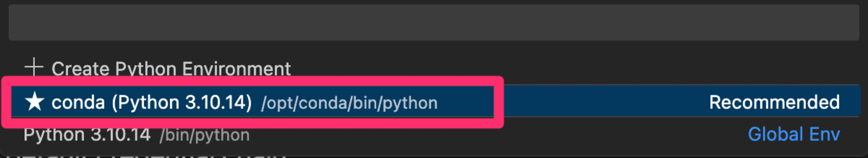The width and height of the screenshot is (868, 158).
Task: Click inside the quick pick text field
Action: click(434, 23)
